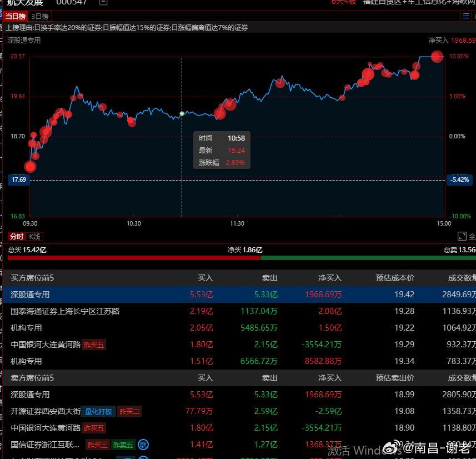
Task: Click 买入 column header in buyer table
Action: tap(205, 278)
